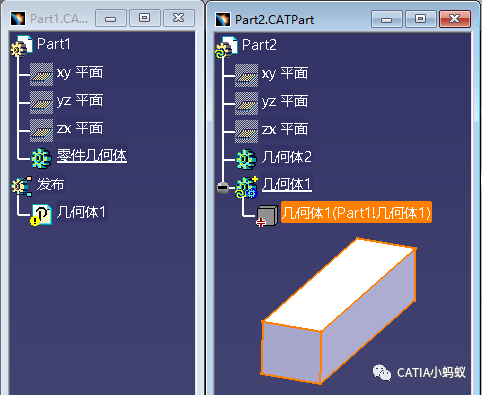Select 'xy 平面' text in Part2 tree
Screen dimensions: 482x395
[285, 74]
